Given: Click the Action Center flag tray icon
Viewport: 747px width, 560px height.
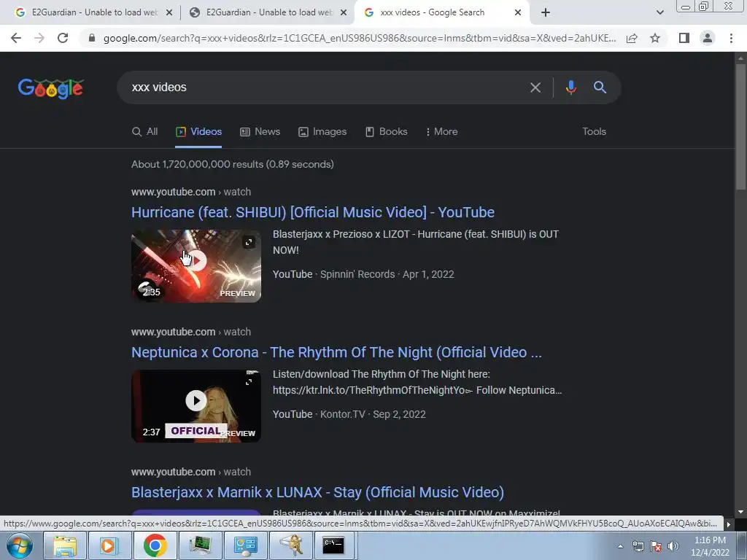Looking at the screenshot, I should (656, 546).
